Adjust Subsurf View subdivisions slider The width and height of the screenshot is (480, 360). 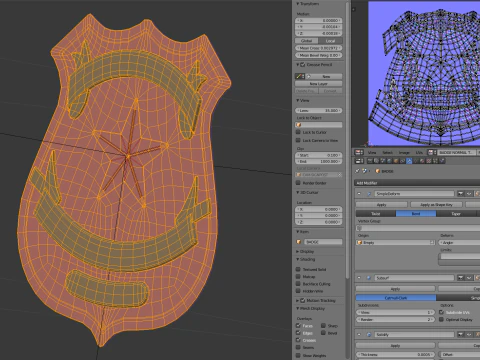(x=396, y=312)
